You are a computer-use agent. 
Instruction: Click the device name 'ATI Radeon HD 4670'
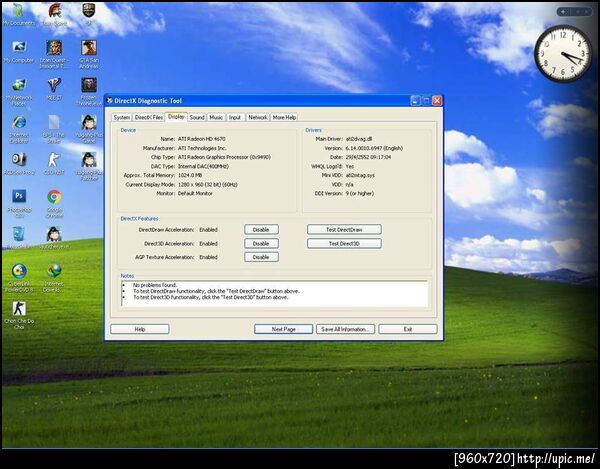[202, 139]
